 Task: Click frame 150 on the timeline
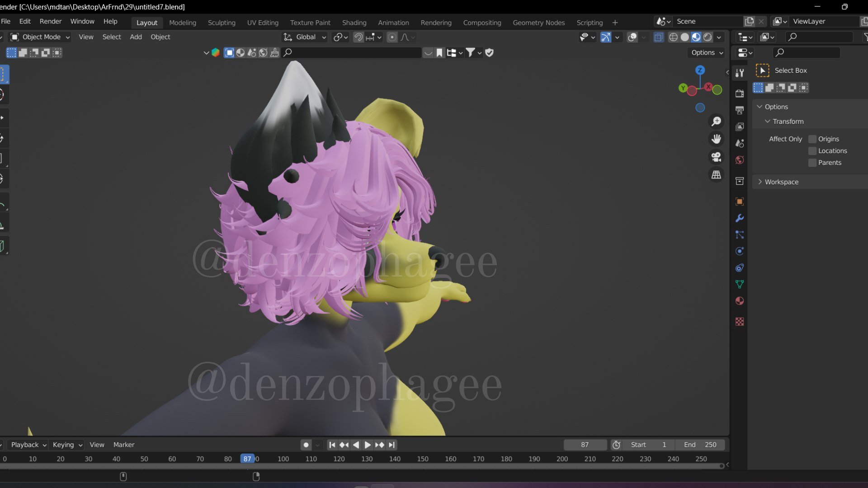[x=423, y=459]
